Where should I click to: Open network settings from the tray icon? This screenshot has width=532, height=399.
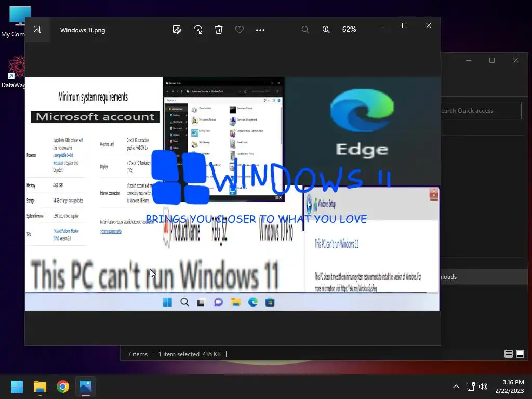(x=470, y=387)
